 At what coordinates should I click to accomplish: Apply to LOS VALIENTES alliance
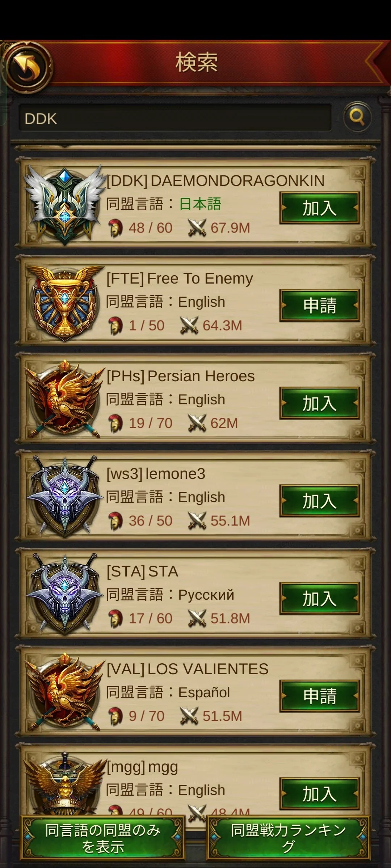coord(319,696)
